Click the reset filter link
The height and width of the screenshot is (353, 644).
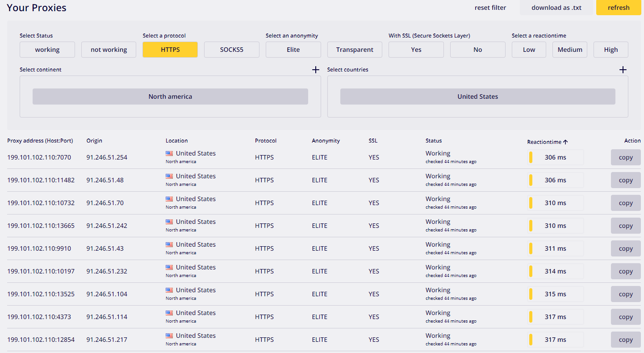490,8
